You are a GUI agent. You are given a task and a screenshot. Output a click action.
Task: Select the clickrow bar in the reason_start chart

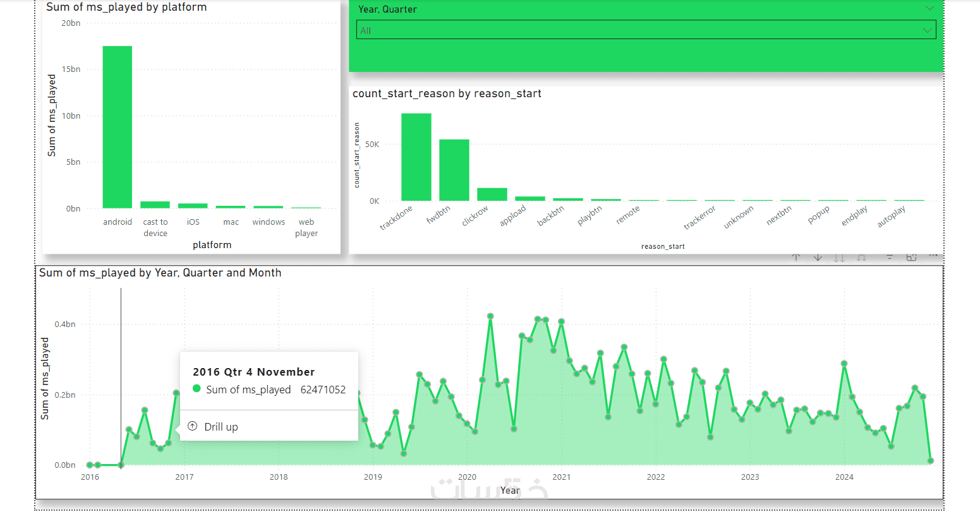(492, 194)
